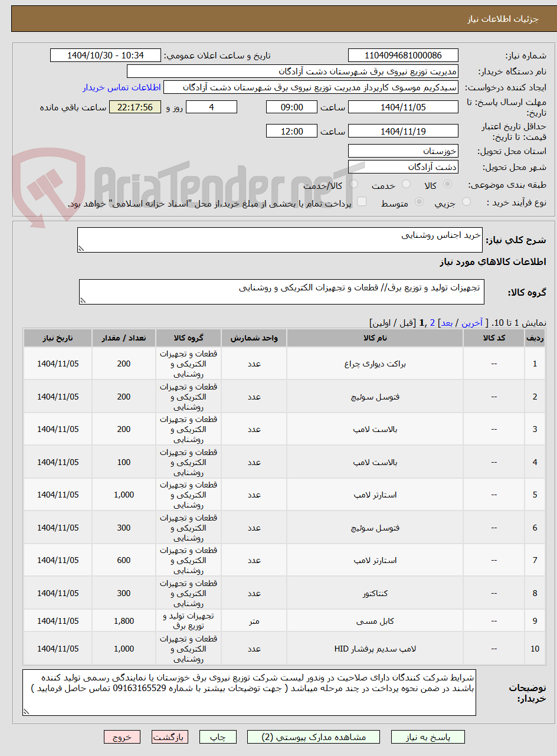Click the گروه کالا text area
Screen dimensions: 557x756
[281, 292]
